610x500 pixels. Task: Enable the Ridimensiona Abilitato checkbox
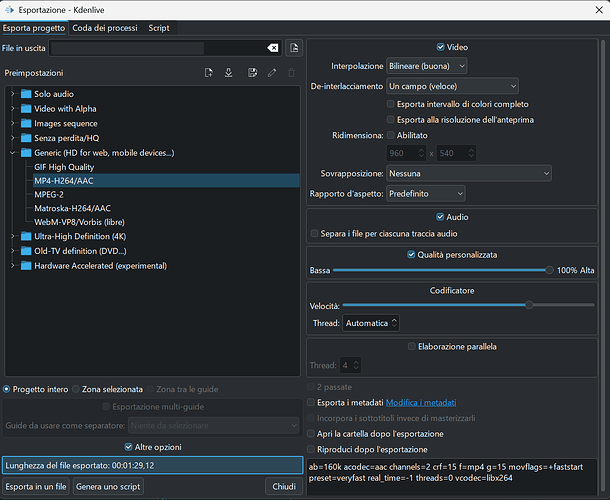(x=390, y=135)
